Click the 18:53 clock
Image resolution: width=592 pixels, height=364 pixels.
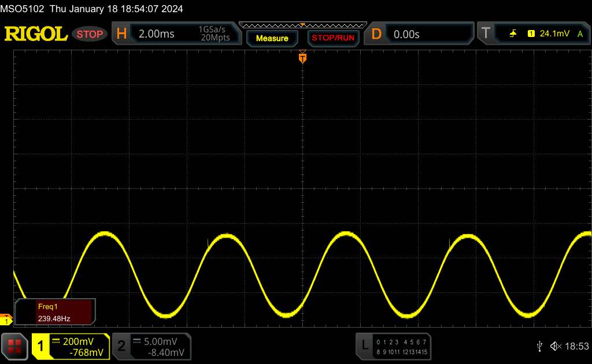576,346
